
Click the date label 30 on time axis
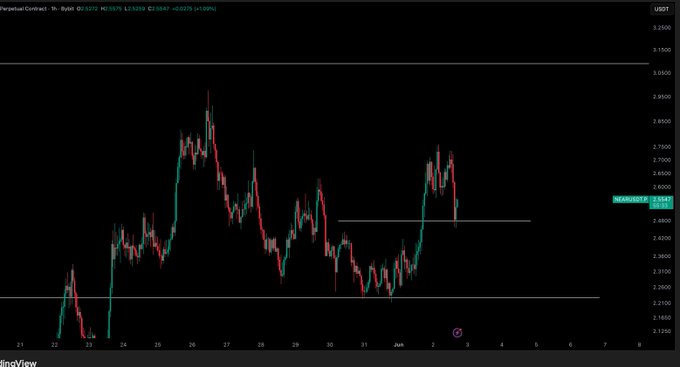(330, 345)
